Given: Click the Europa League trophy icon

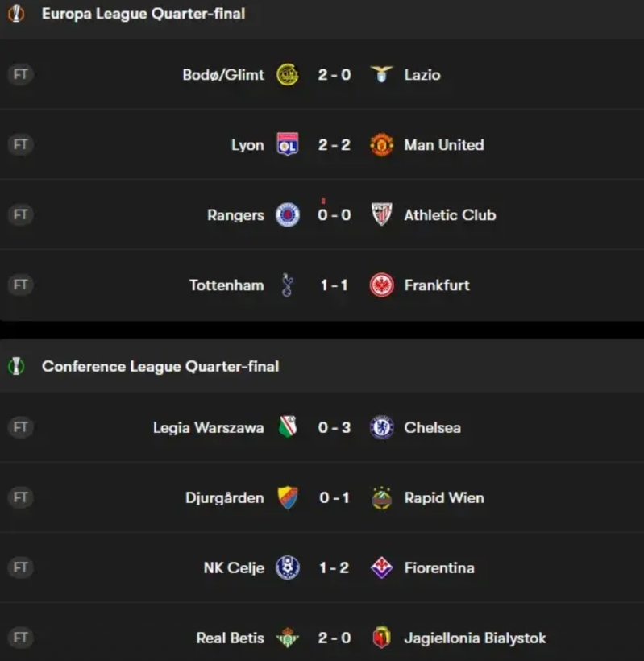Looking at the screenshot, I should point(16,14).
